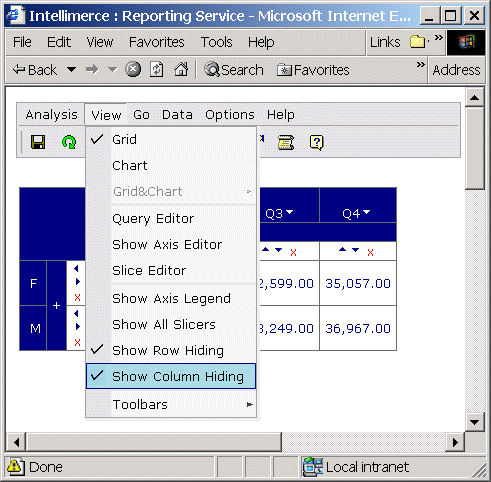Click the Search magnifier button

234,70
